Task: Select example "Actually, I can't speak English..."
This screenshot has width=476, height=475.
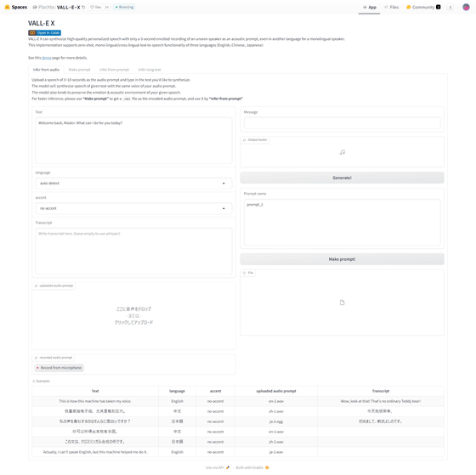Action: click(95, 452)
